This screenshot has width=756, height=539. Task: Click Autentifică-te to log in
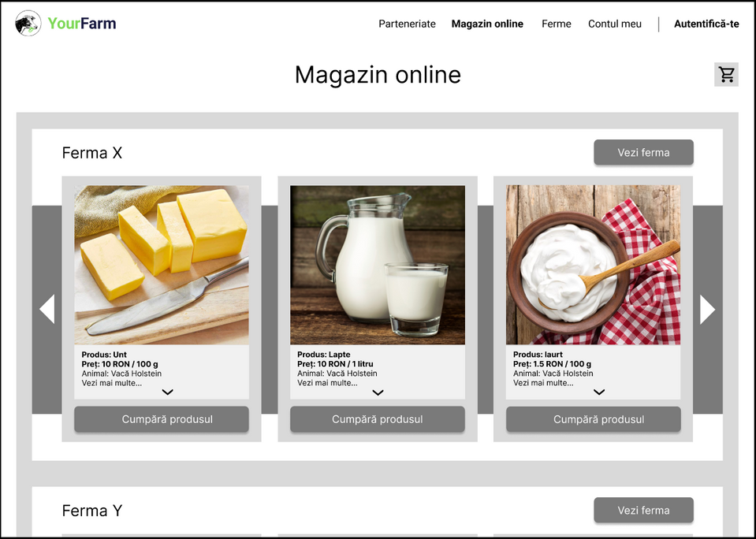point(706,24)
